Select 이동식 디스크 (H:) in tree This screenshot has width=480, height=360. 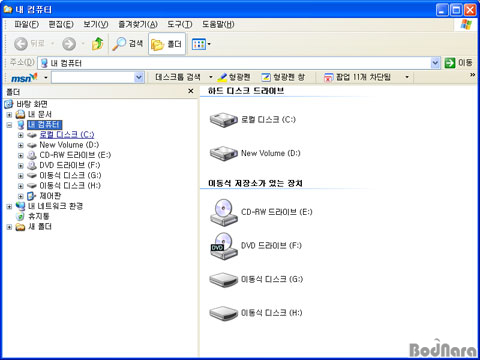[x=70, y=186]
